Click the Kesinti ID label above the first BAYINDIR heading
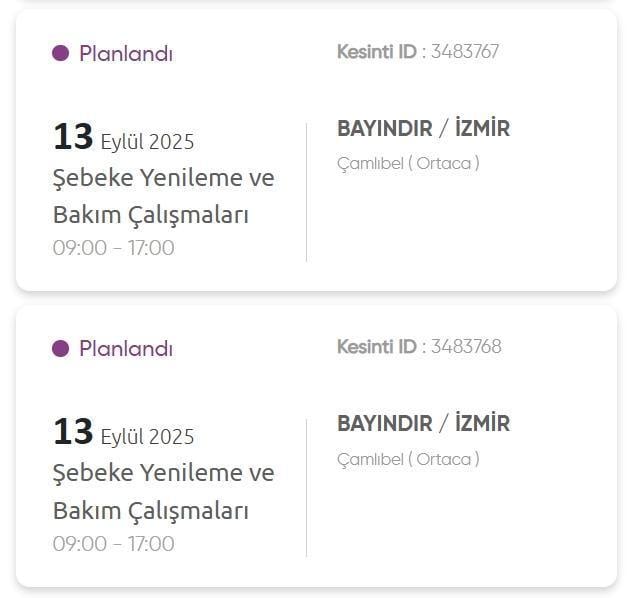This screenshot has width=630, height=598. tap(376, 52)
